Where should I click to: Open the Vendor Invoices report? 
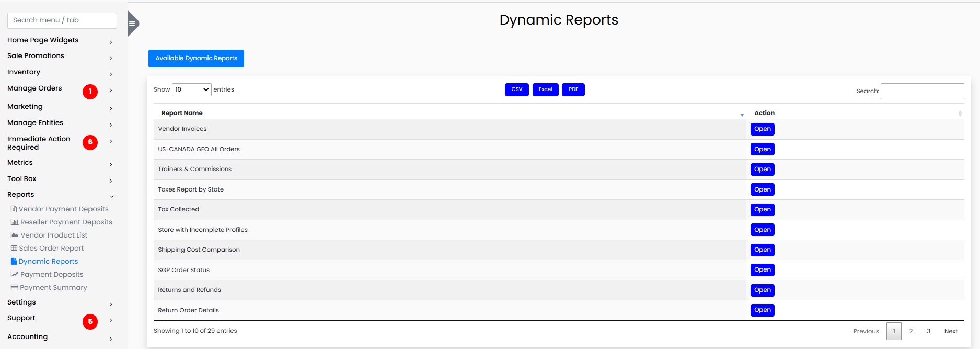pyautogui.click(x=762, y=129)
